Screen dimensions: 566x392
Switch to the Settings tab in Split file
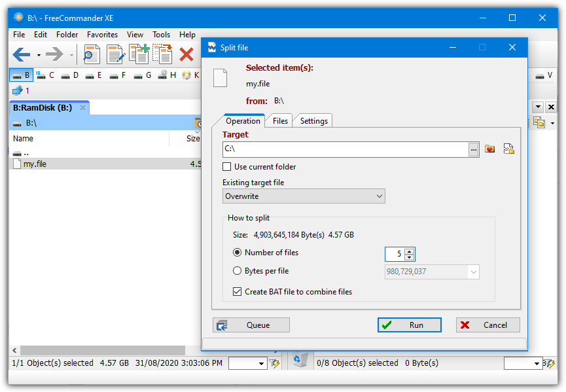tap(314, 121)
